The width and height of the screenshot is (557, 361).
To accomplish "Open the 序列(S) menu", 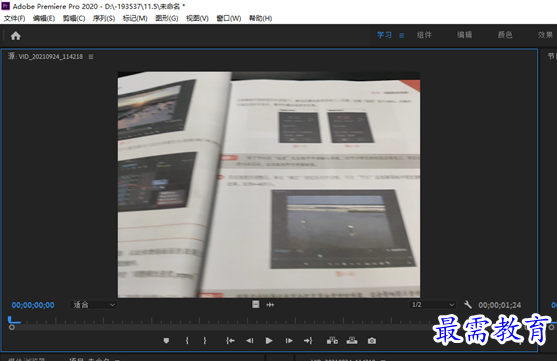I will click(104, 18).
